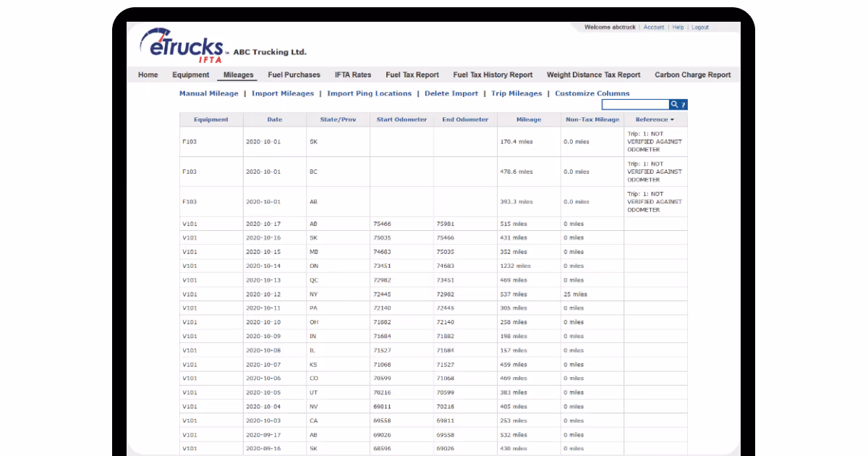Open the Equipment menu
Image resolution: width=868 pixels, height=456 pixels.
tap(191, 75)
